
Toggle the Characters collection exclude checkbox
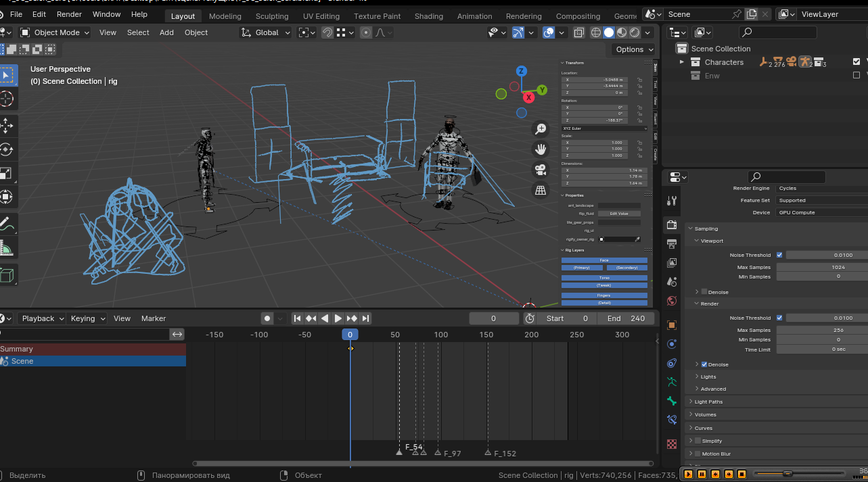856,62
